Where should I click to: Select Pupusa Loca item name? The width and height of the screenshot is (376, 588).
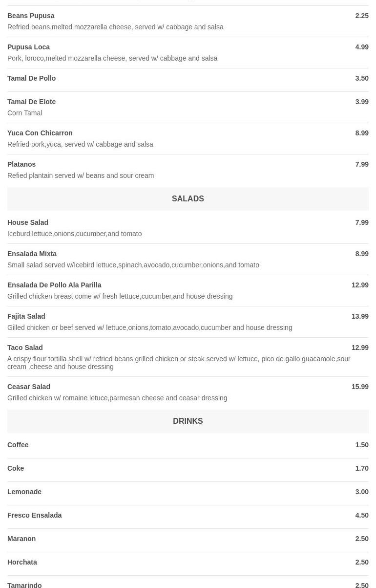click(28, 47)
